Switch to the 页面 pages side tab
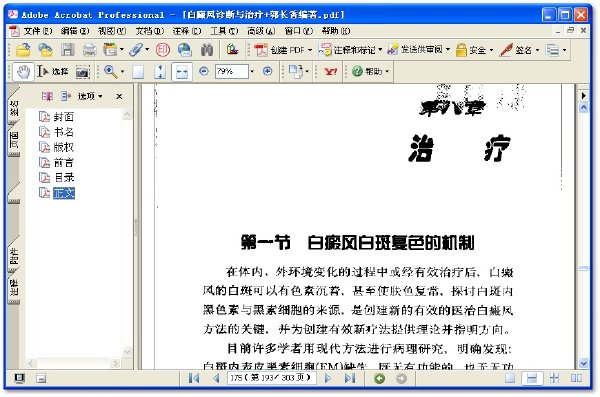 [x=14, y=141]
